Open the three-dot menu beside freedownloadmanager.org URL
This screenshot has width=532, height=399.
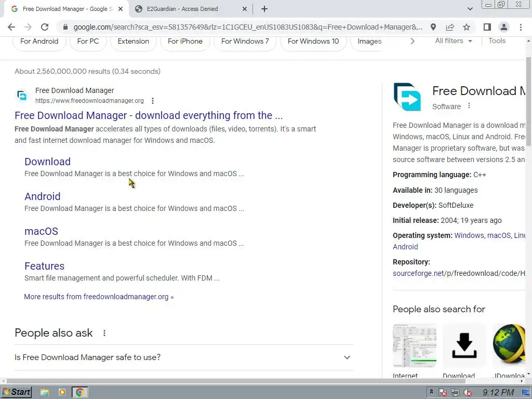pos(153,101)
